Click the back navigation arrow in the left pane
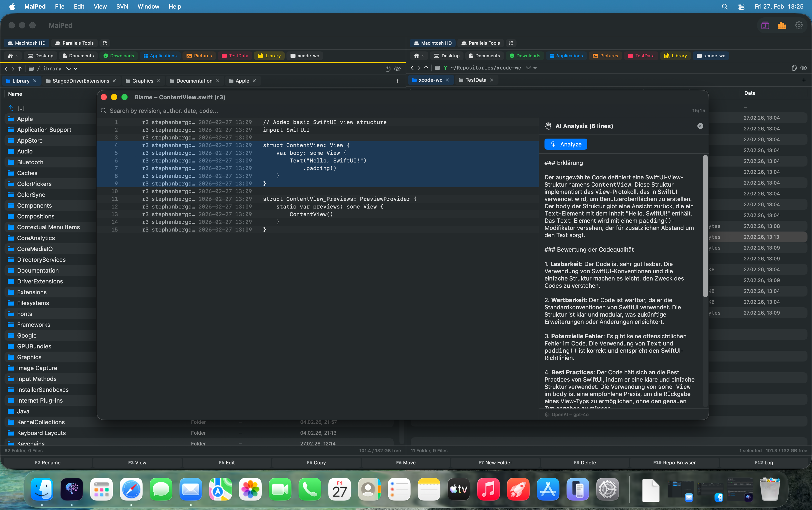 6,68
